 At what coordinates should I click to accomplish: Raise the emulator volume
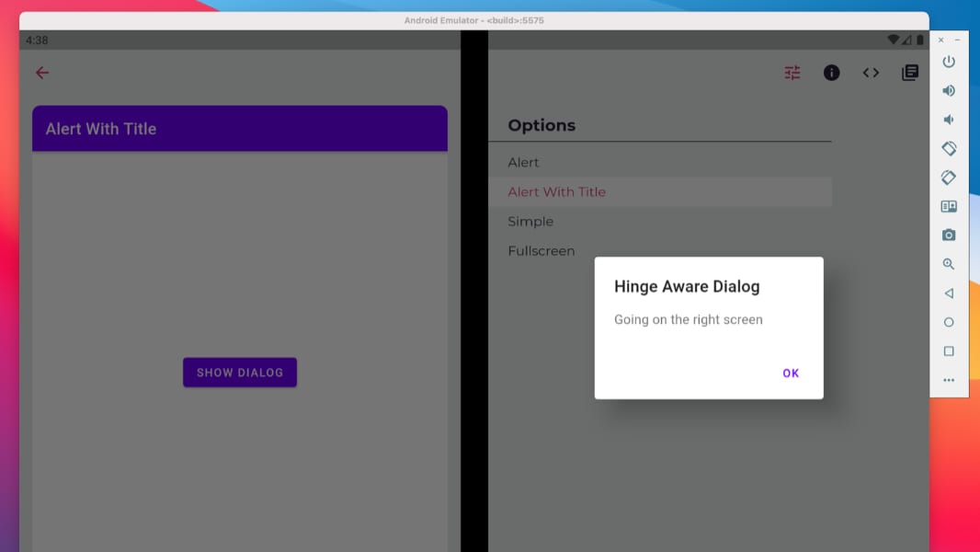(949, 91)
